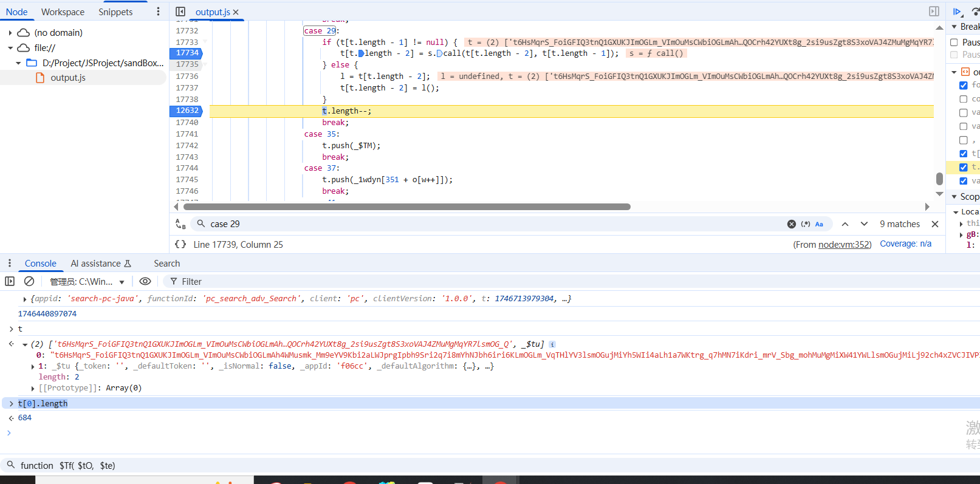
Task: Clear the console output
Action: (29, 281)
